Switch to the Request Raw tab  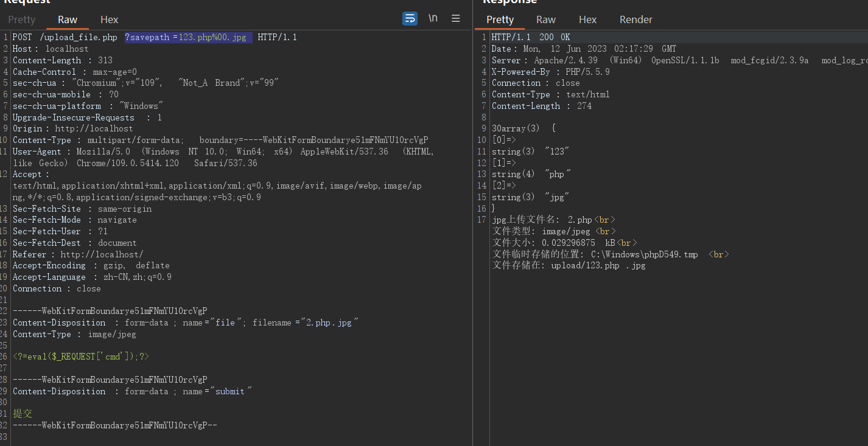[x=68, y=19]
